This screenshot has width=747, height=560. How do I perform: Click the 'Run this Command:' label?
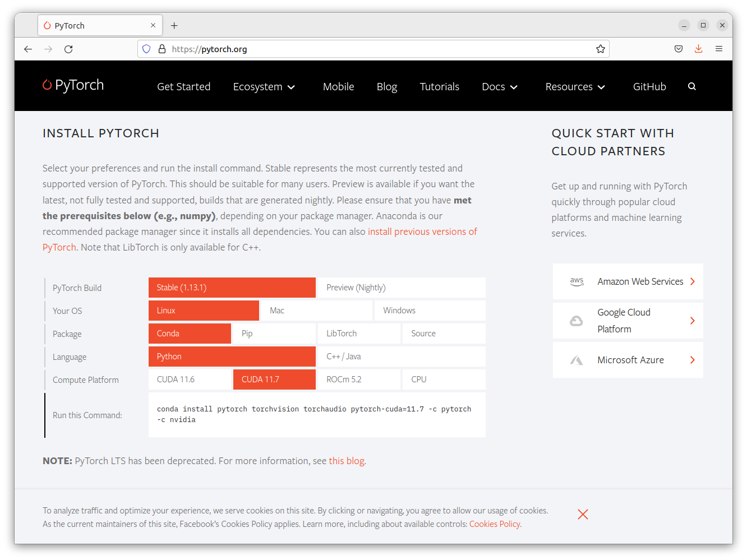[87, 415]
